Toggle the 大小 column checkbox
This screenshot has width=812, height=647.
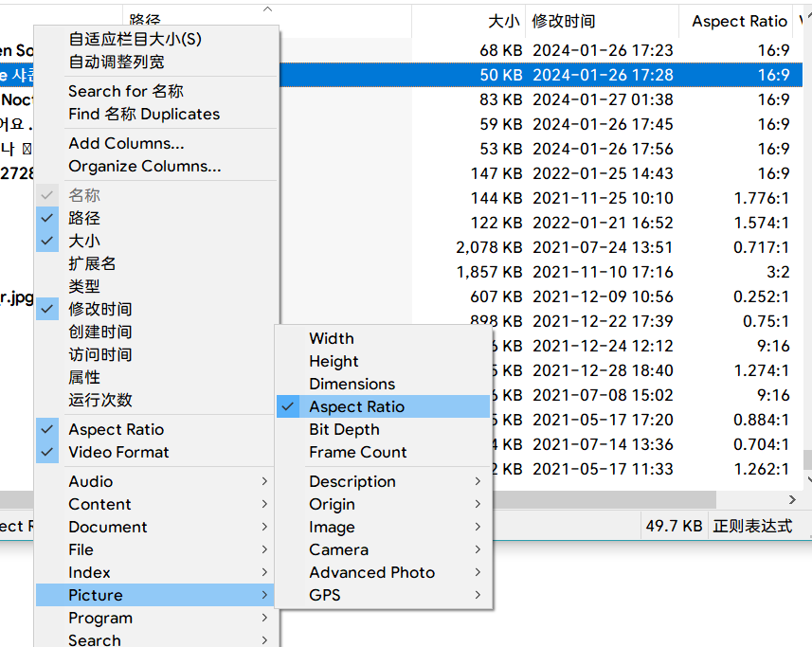tap(84, 241)
